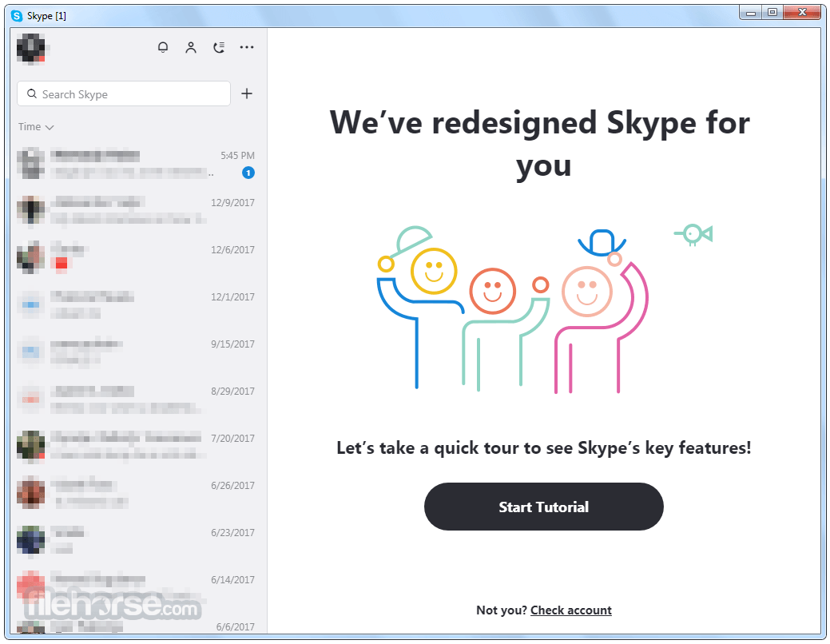
Task: Open the conversation dated 12/1/2017
Action: tap(139, 305)
